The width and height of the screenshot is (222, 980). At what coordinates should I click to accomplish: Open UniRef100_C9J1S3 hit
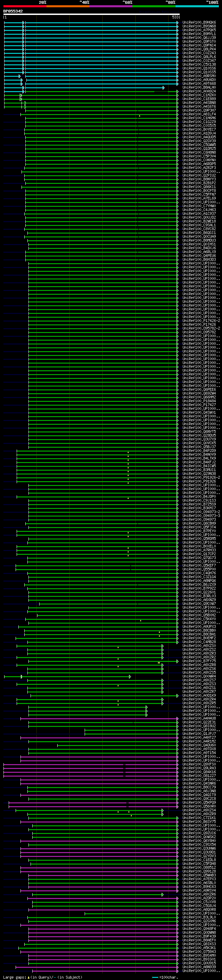[199, 500]
